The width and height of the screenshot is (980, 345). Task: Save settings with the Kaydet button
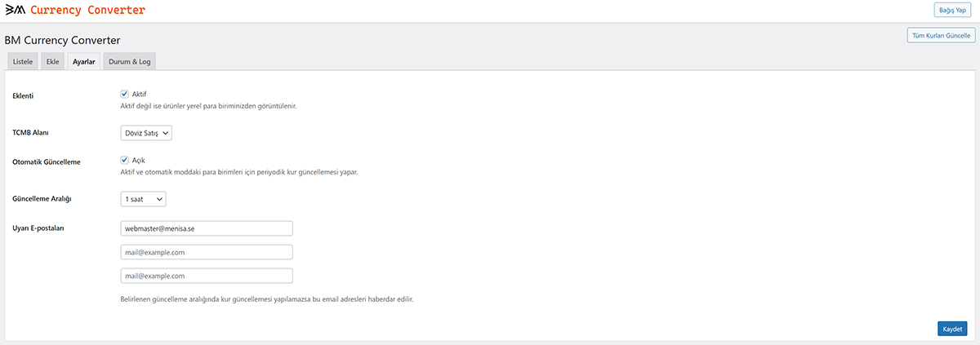click(952, 329)
